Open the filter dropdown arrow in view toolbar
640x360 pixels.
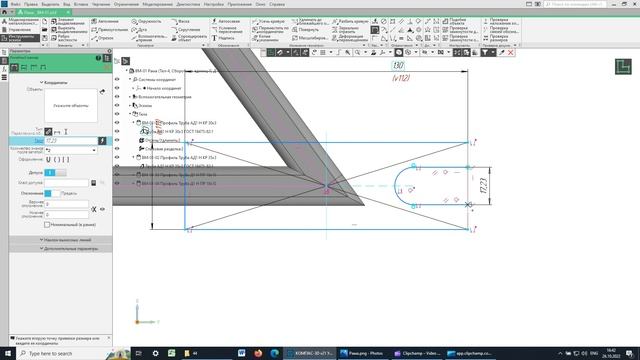tap(493, 53)
